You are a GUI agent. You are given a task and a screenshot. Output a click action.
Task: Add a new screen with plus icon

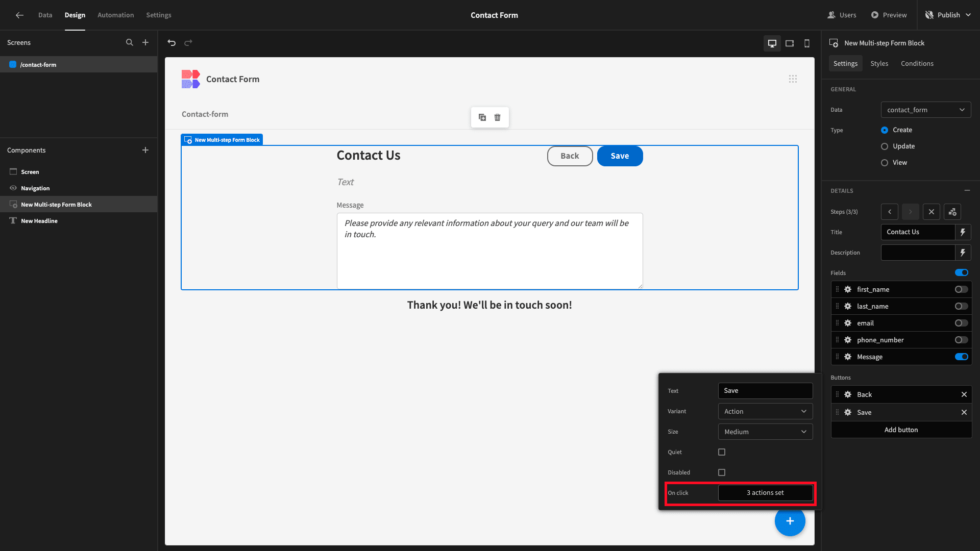coord(145,43)
